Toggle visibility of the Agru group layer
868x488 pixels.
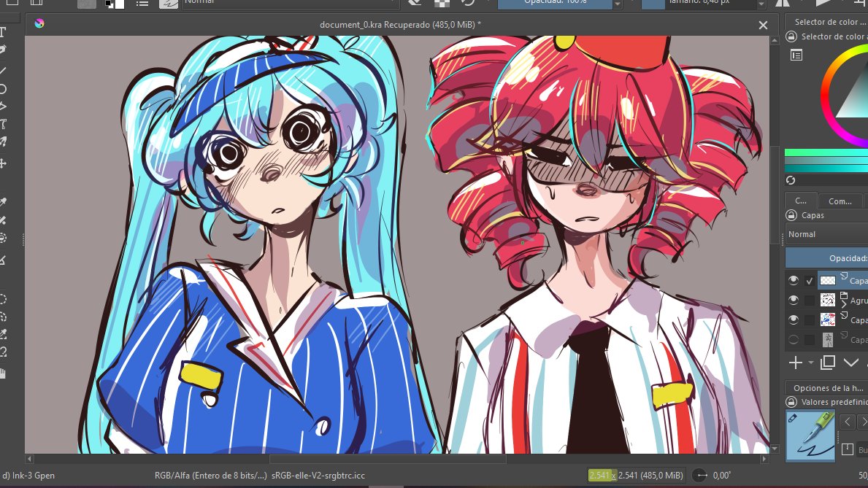[794, 299]
